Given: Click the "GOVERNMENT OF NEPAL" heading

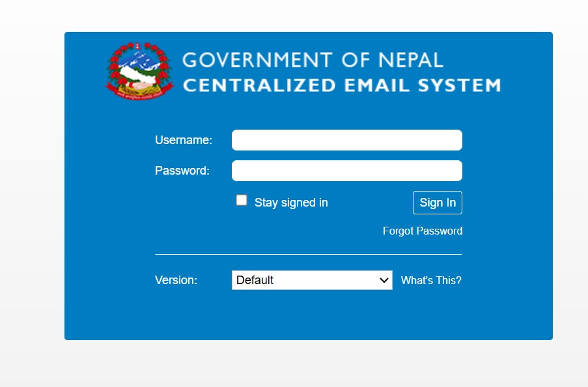Looking at the screenshot, I should [313, 61].
